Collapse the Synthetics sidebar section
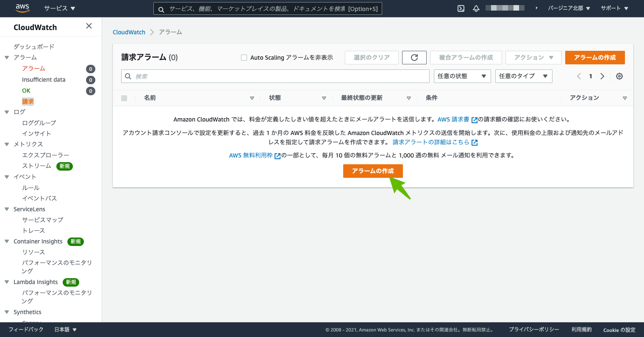 click(7, 312)
